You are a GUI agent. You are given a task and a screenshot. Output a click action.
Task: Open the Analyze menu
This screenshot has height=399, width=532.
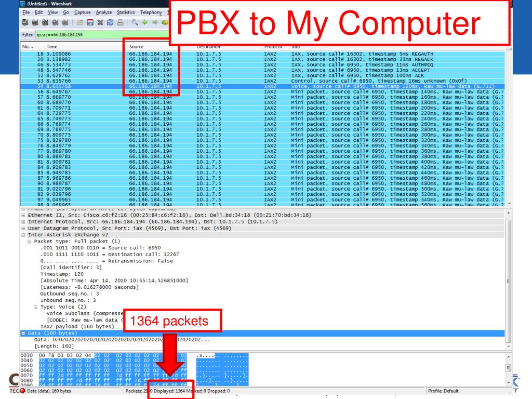click(x=104, y=12)
